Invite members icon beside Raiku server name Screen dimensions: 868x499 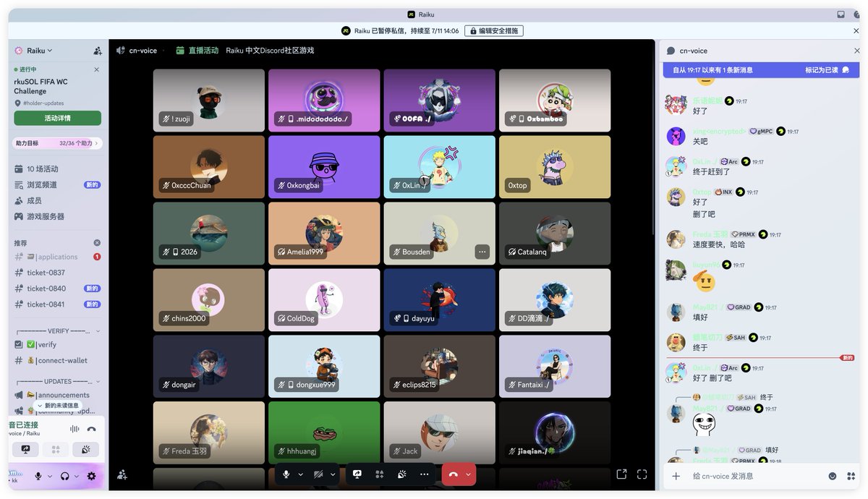[x=98, y=51]
